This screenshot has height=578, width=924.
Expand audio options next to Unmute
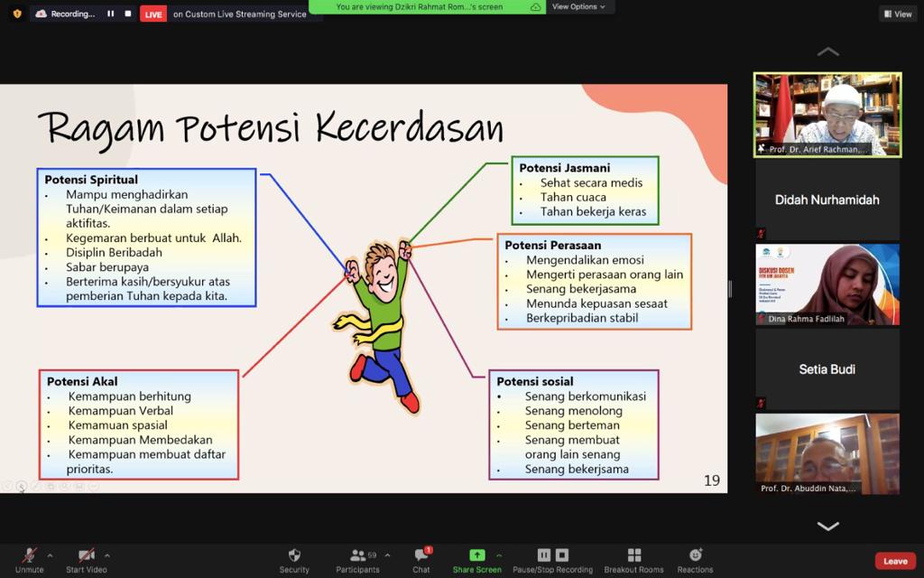pyautogui.click(x=50, y=554)
